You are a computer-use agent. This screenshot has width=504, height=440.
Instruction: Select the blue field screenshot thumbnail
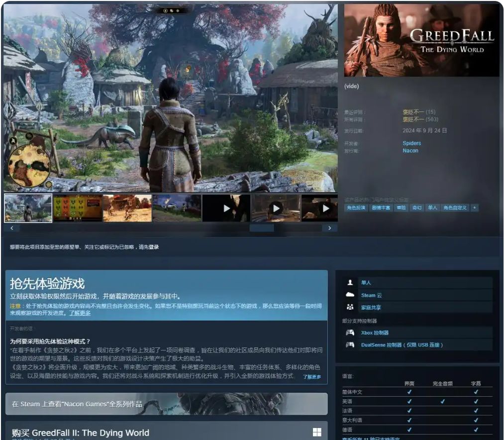pos(177,208)
